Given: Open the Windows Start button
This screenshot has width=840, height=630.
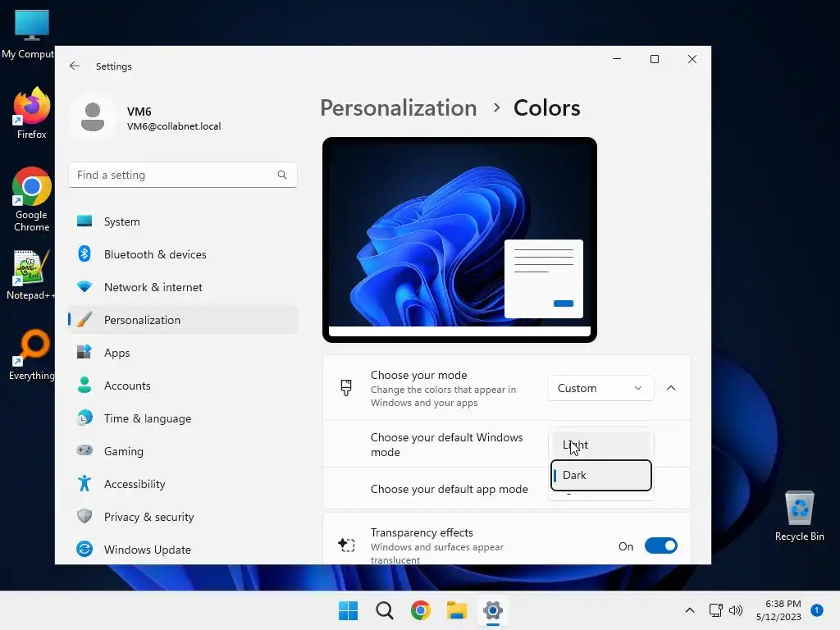Looking at the screenshot, I should (348, 610).
